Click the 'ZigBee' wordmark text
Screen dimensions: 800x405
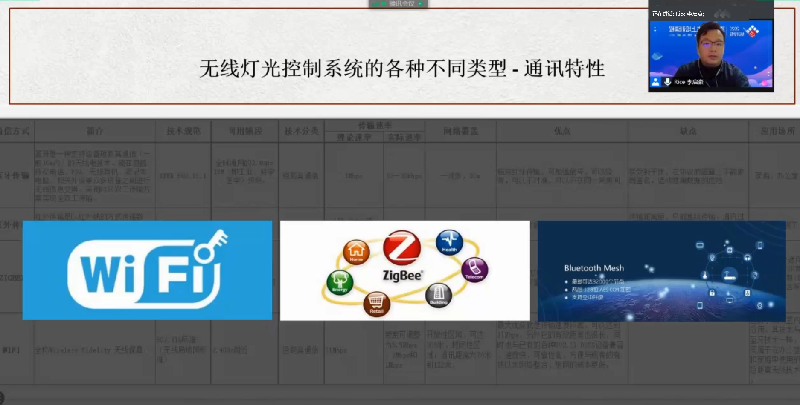point(403,275)
